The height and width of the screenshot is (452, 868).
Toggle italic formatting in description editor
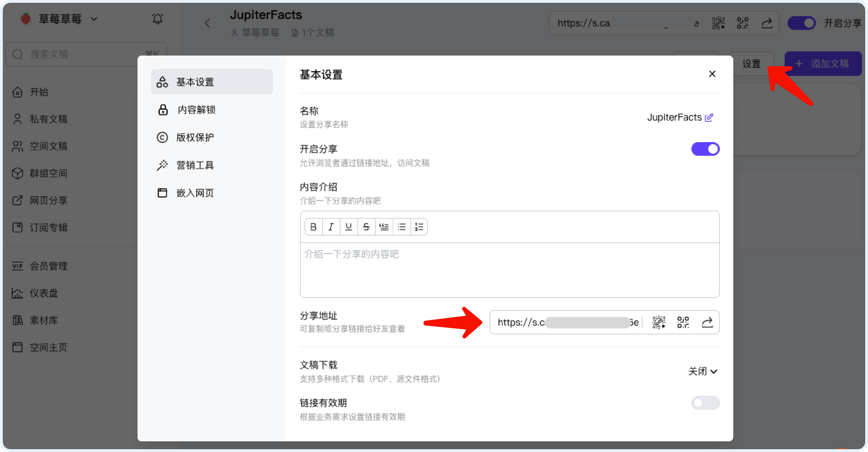pyautogui.click(x=331, y=227)
